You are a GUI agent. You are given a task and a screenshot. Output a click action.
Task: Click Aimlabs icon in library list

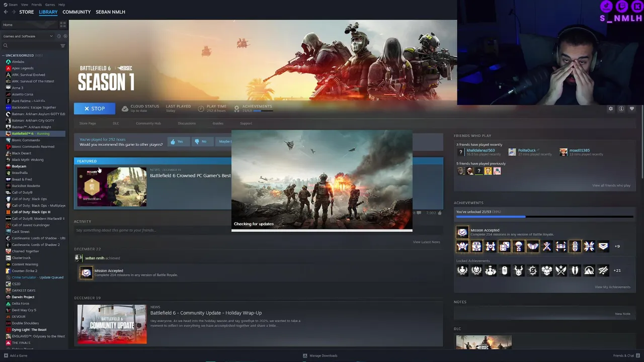pos(8,62)
